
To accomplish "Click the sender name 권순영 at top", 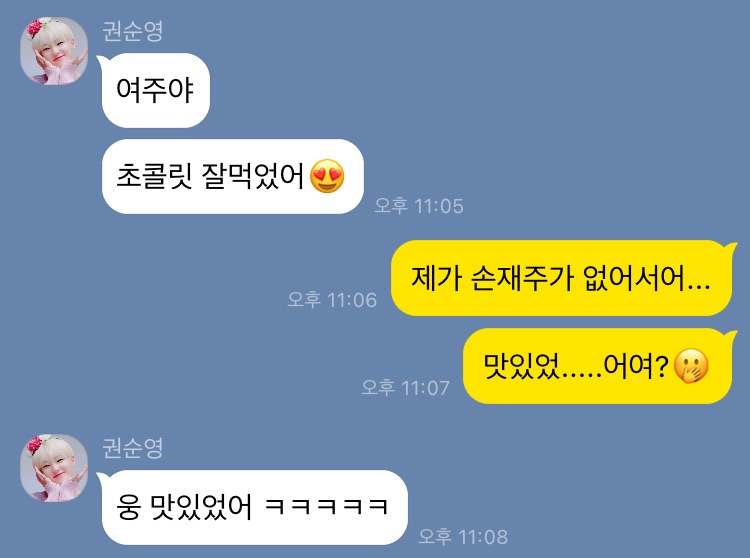I will (132, 31).
